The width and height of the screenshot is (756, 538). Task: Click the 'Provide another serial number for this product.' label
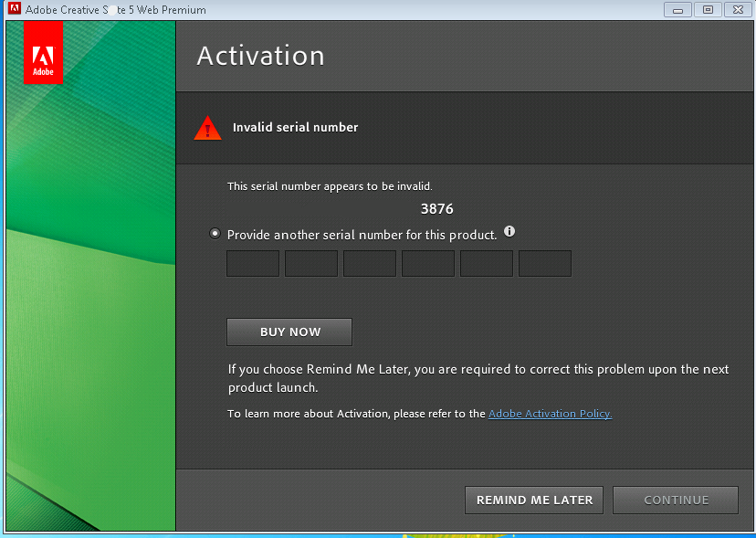(x=362, y=235)
